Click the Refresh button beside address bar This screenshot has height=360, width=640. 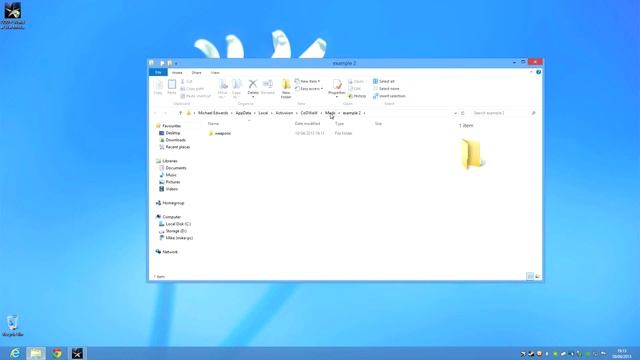coord(462,113)
